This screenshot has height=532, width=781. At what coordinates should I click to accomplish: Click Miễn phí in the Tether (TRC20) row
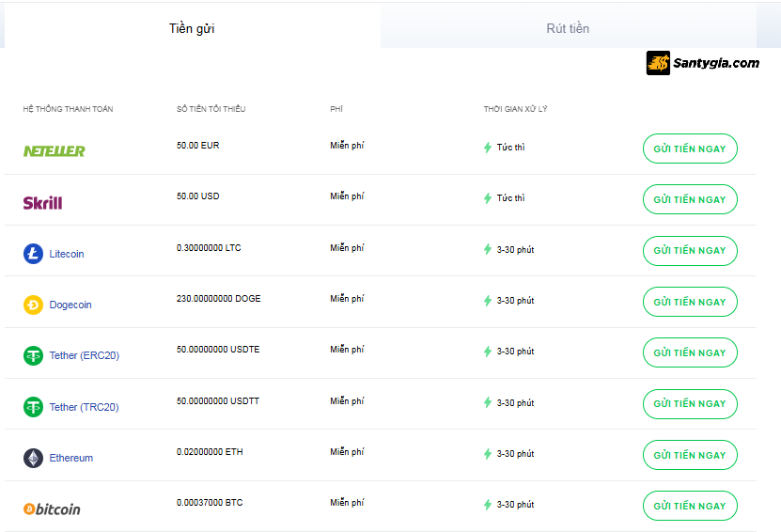click(x=347, y=401)
